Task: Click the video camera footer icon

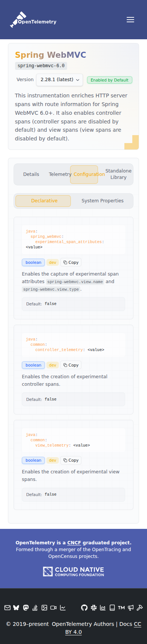Action: 54,608
